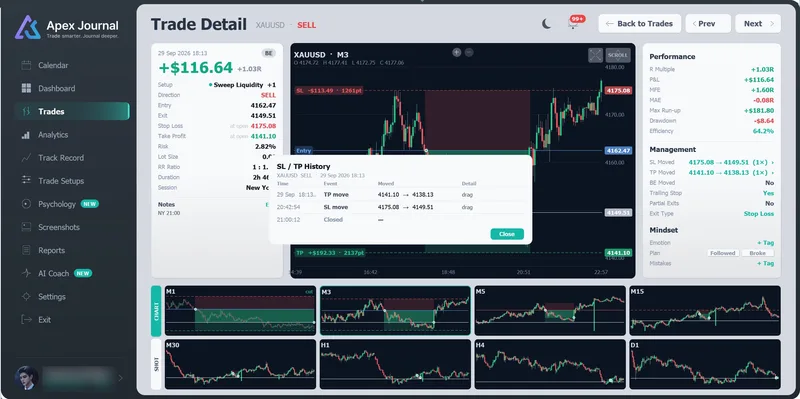Open Calendar via its sidebar icon
This screenshot has width=800, height=399.
point(27,65)
